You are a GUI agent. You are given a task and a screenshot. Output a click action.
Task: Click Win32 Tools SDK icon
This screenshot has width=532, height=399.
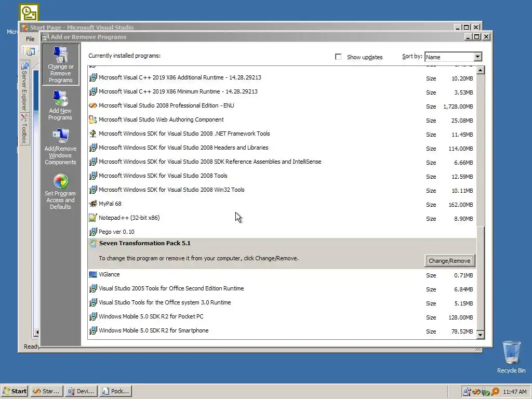point(92,190)
